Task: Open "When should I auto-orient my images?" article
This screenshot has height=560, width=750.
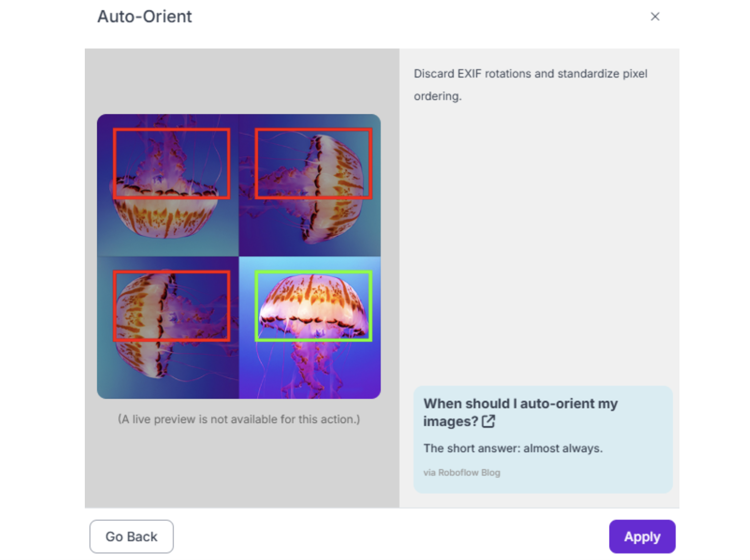Action: 520,404
